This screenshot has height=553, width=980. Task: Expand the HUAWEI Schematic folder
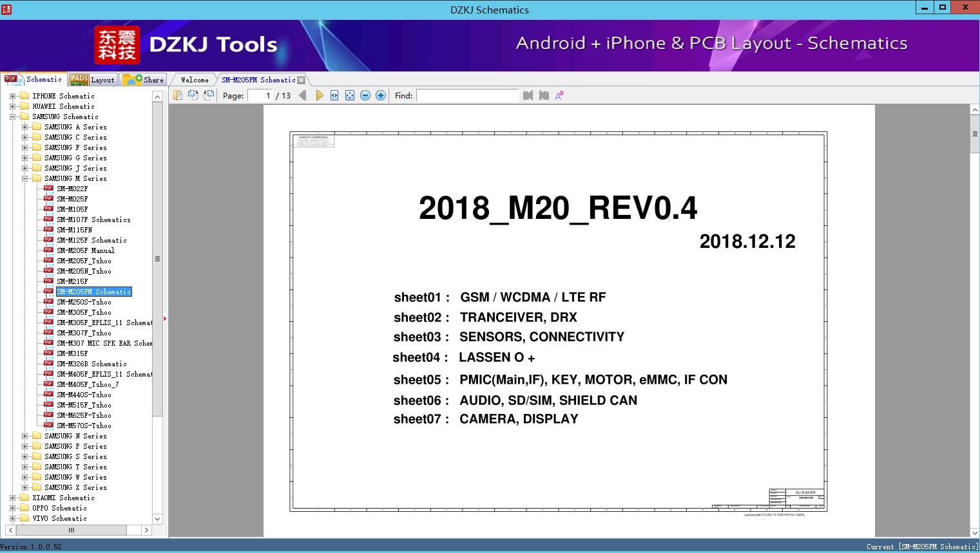coord(12,106)
